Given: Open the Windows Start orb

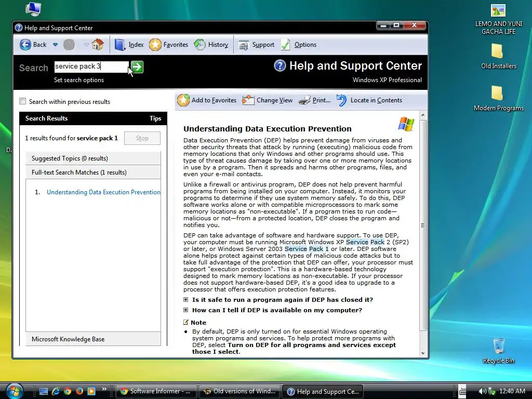Looking at the screenshot, I should (x=14, y=391).
